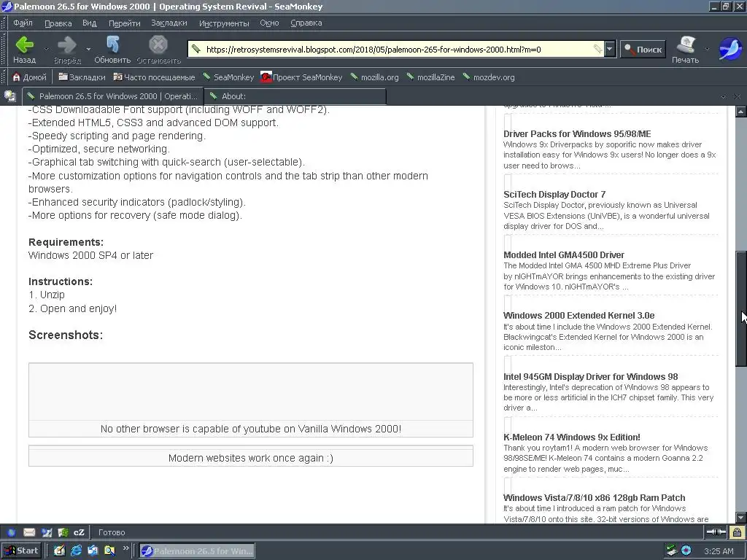Open the mozdev.org bookmark
Viewport: 747px width, 560px height.
click(x=489, y=77)
